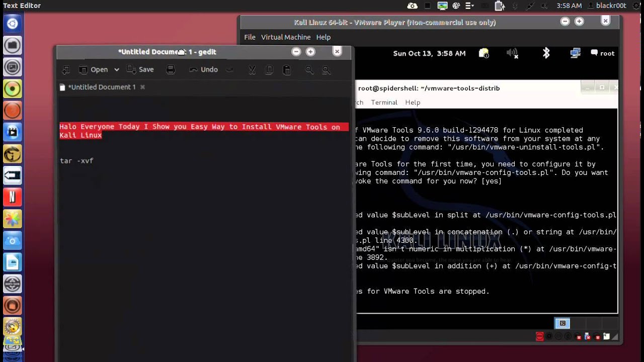This screenshot has width=644, height=362.
Task: Click the Find magnifier icon
Action: tap(309, 70)
